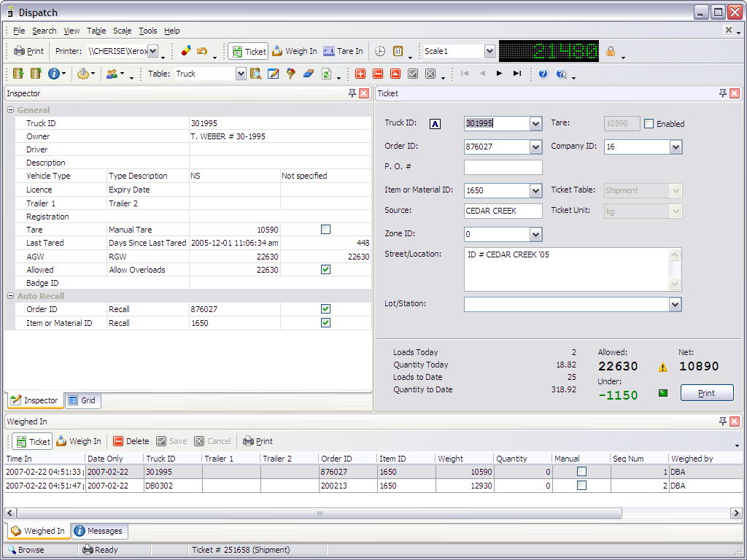
Task: Click the eraser icon beside the Table dropdown
Action: 308,74
